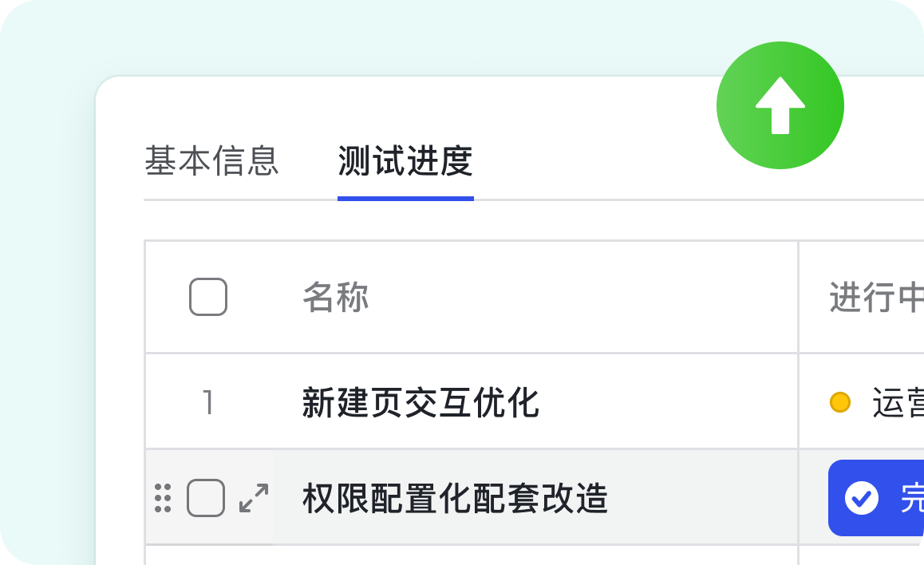This screenshot has width=924, height=565.
Task: Open the 新建页交互优化 item
Action: (x=421, y=402)
